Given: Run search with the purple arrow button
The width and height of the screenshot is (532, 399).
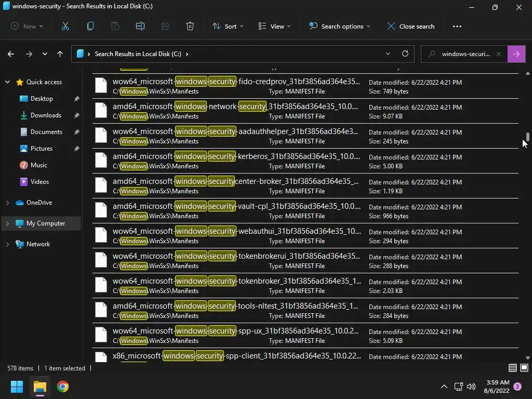Looking at the screenshot, I should pyautogui.click(x=516, y=54).
